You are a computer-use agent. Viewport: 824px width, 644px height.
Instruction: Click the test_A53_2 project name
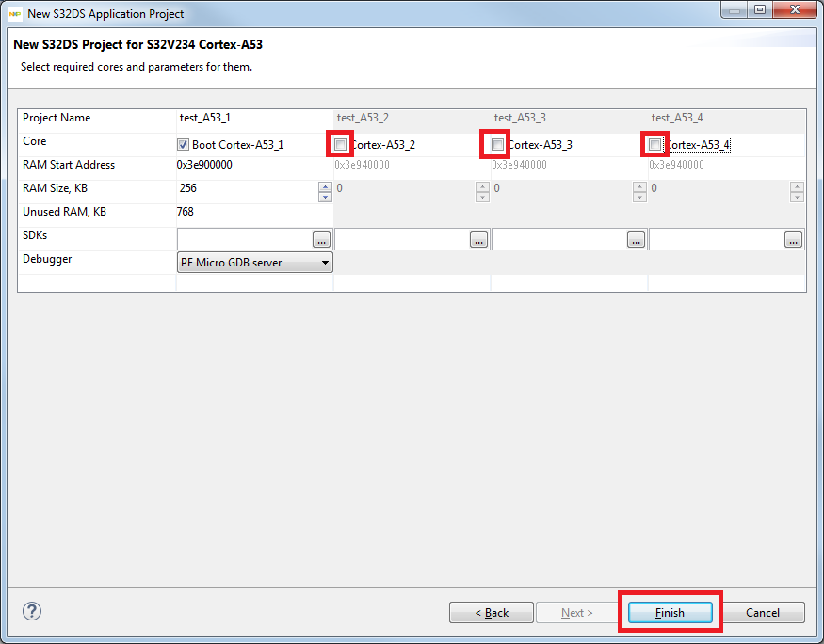click(363, 118)
